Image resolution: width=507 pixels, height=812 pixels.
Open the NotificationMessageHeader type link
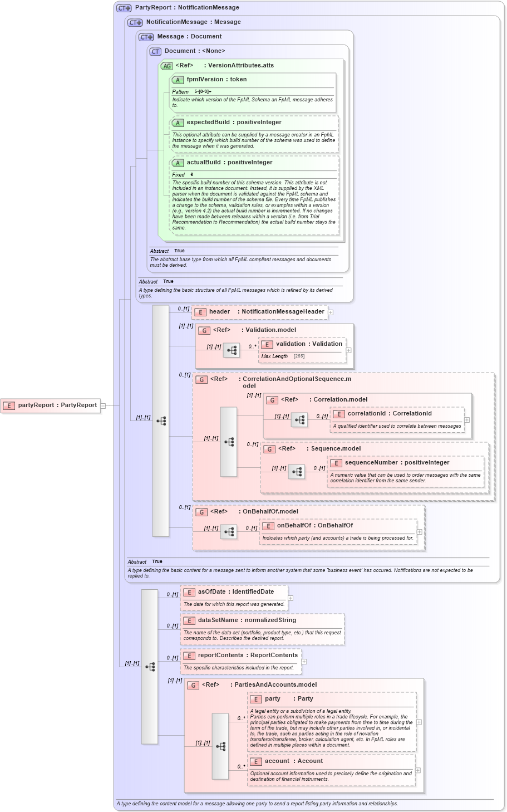[283, 312]
